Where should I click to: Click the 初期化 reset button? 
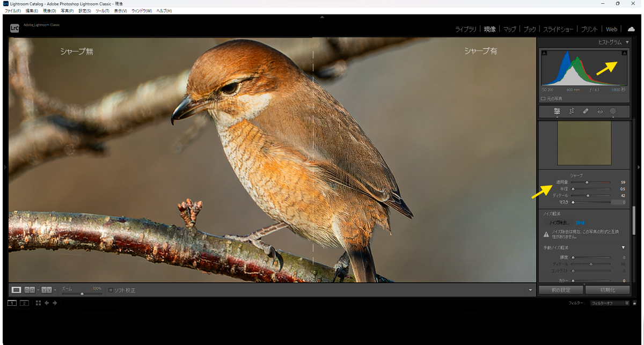click(606, 290)
